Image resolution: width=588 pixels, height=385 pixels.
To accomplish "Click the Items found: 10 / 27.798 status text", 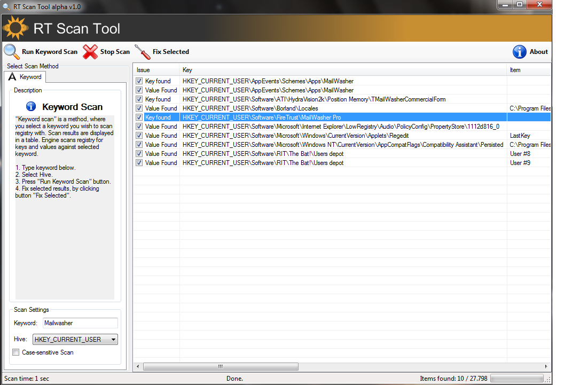I will coord(453,378).
